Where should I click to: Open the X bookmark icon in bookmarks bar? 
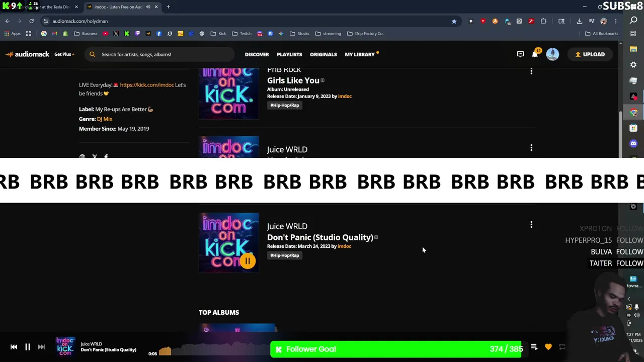pos(116,34)
